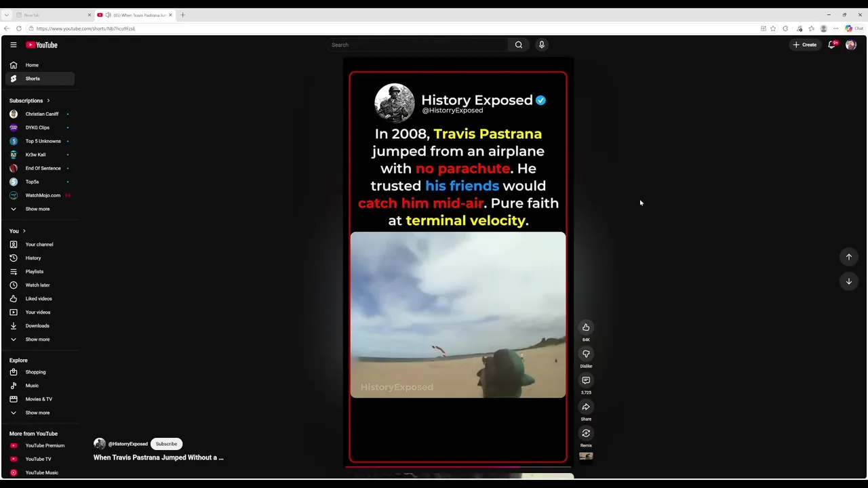Click the browser address bar URL

point(85,28)
